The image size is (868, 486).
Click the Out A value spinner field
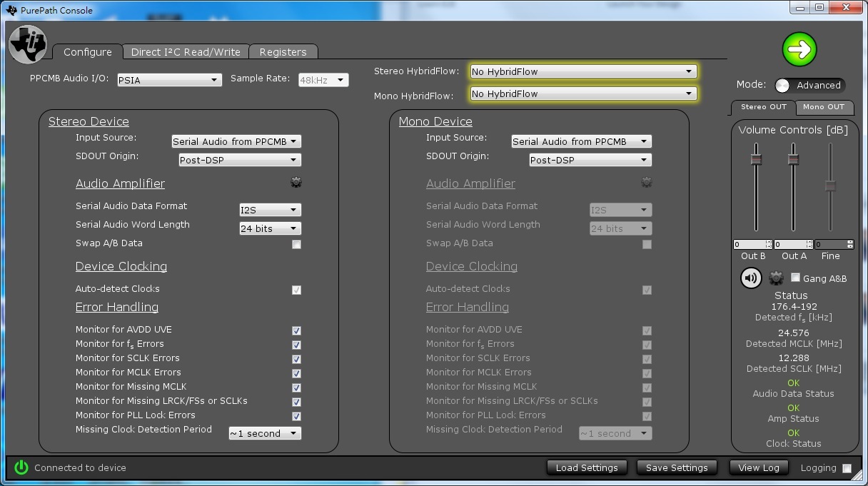(793, 244)
